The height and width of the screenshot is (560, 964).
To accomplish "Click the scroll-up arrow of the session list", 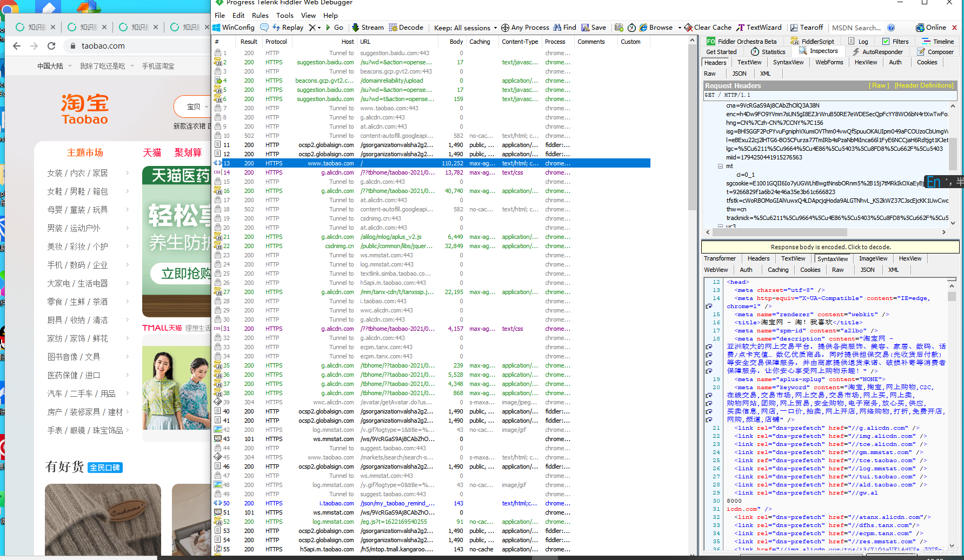I will point(692,41).
